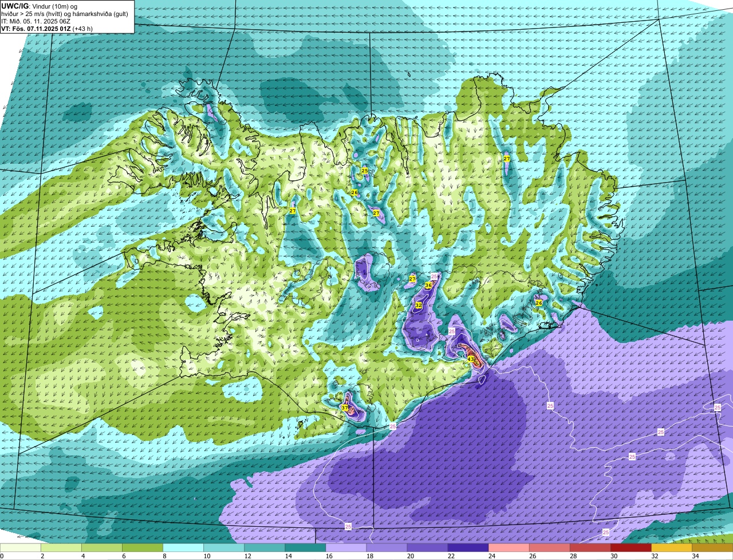
Task: Click the 0–2 m/s pale legend swatch
Action: tap(21, 548)
